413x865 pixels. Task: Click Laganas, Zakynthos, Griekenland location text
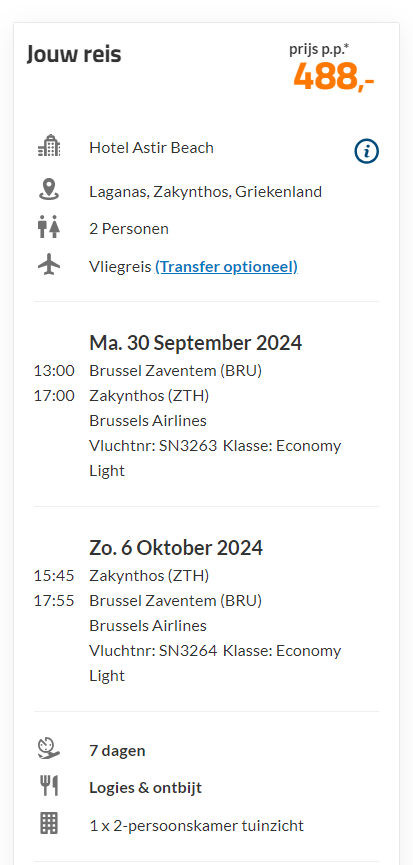pos(206,192)
